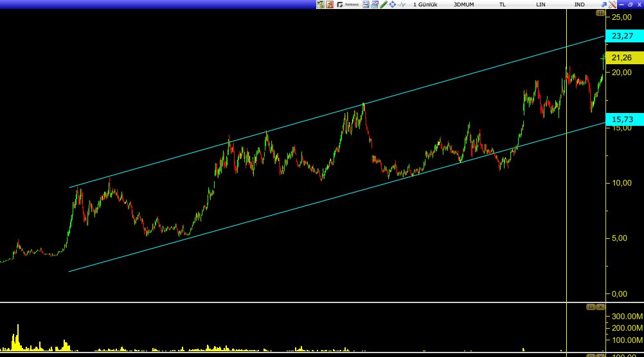The height and width of the screenshot is (357, 644).
Task: Click the 25,00 price axis label
Action: click(x=622, y=17)
